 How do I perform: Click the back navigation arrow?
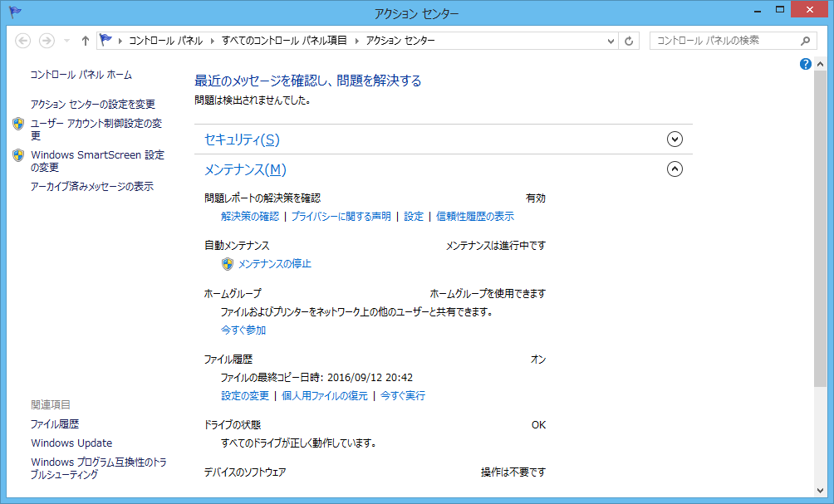[x=23, y=41]
